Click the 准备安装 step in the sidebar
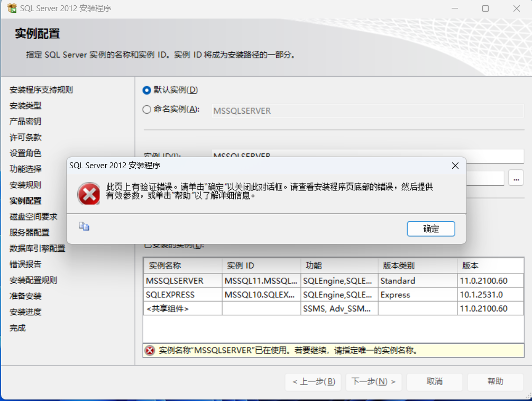The image size is (532, 401). pos(25,296)
